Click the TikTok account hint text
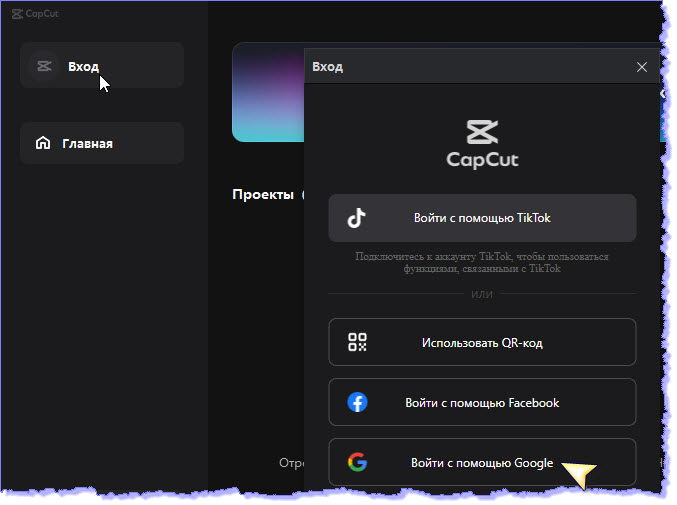Viewport: 677px width, 505px height. (x=482, y=262)
